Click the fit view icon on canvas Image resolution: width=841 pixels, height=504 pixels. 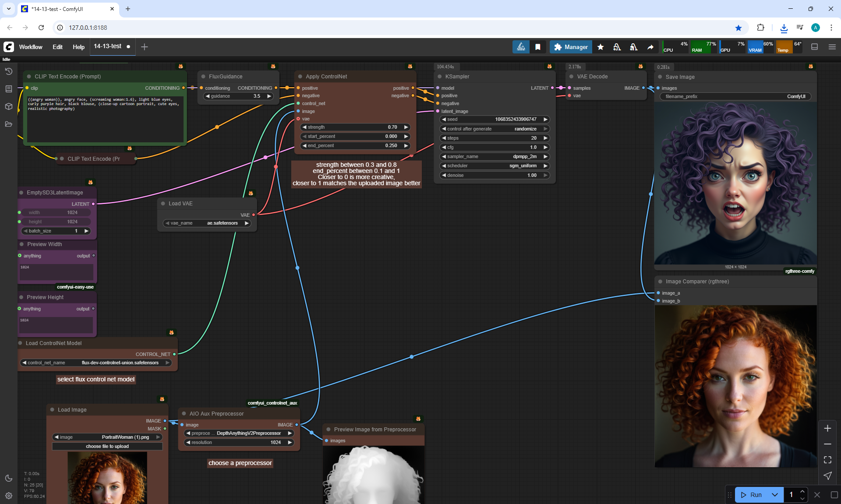click(827, 460)
